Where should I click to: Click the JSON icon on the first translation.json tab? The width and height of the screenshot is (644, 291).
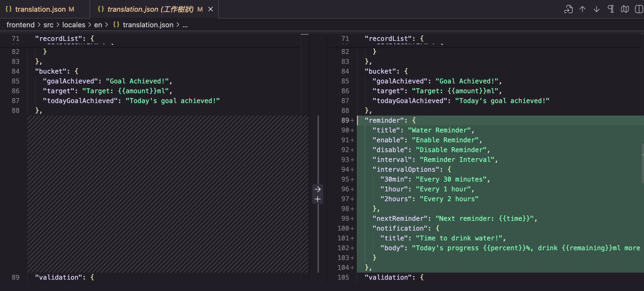coord(8,9)
